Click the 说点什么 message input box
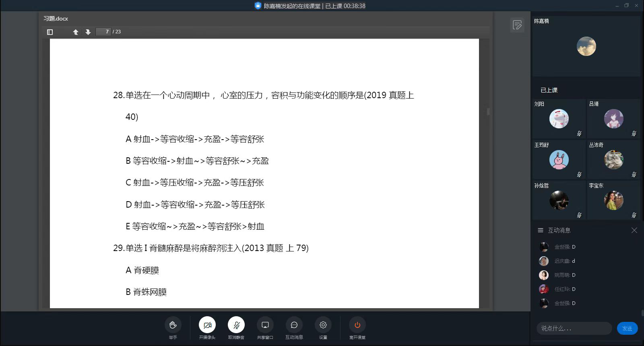 (574, 328)
